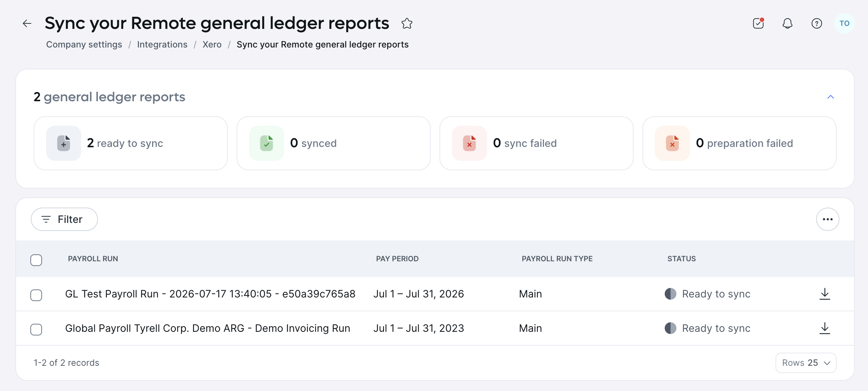Open the Filter button
Screen dimensions: 868x391
point(64,219)
